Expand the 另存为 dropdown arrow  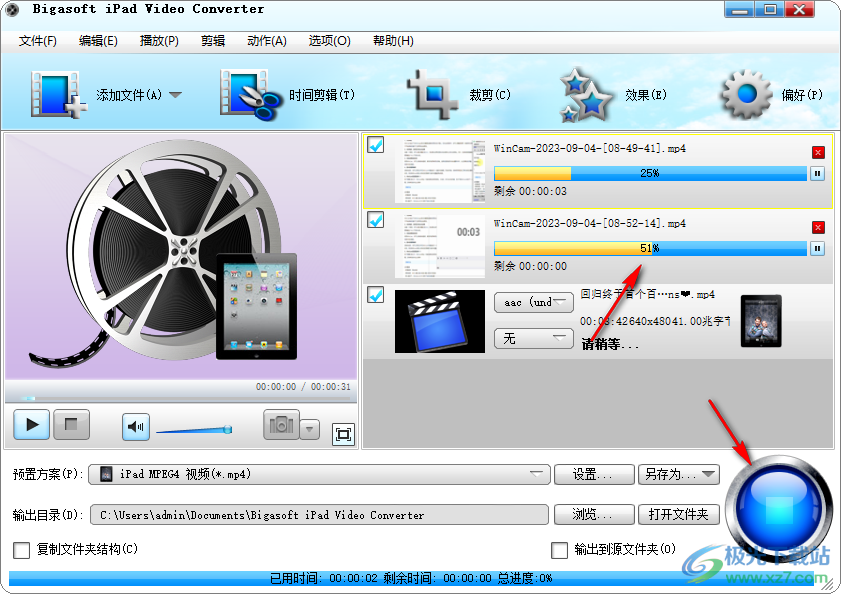[x=709, y=474]
